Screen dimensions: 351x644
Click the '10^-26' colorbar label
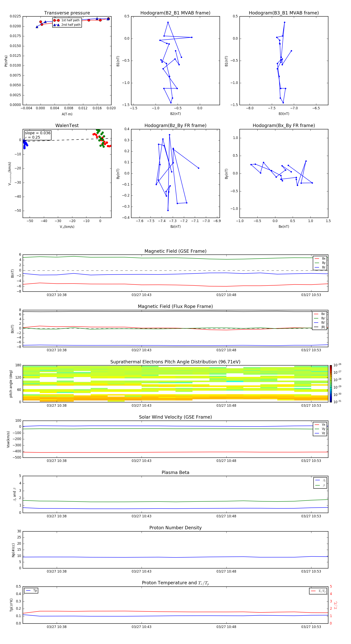tap(337, 365)
